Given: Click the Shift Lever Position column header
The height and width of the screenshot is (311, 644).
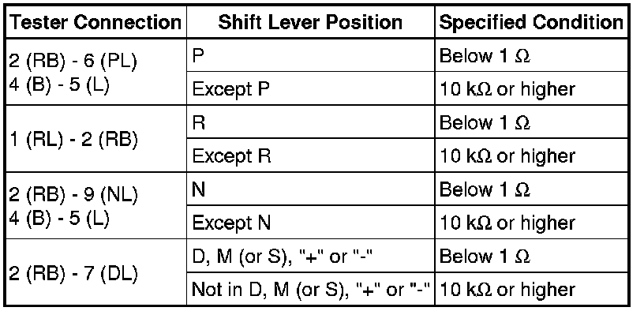Looking at the screenshot, I should 310,23.
